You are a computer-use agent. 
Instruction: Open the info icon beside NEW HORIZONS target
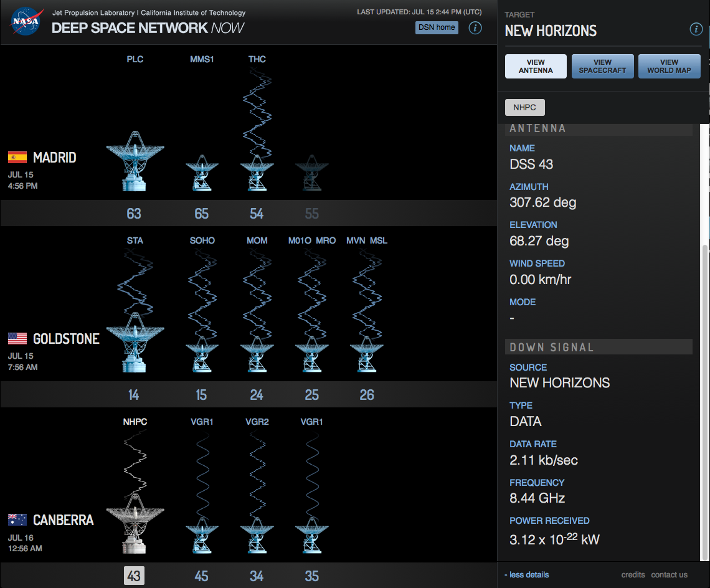[x=696, y=29]
